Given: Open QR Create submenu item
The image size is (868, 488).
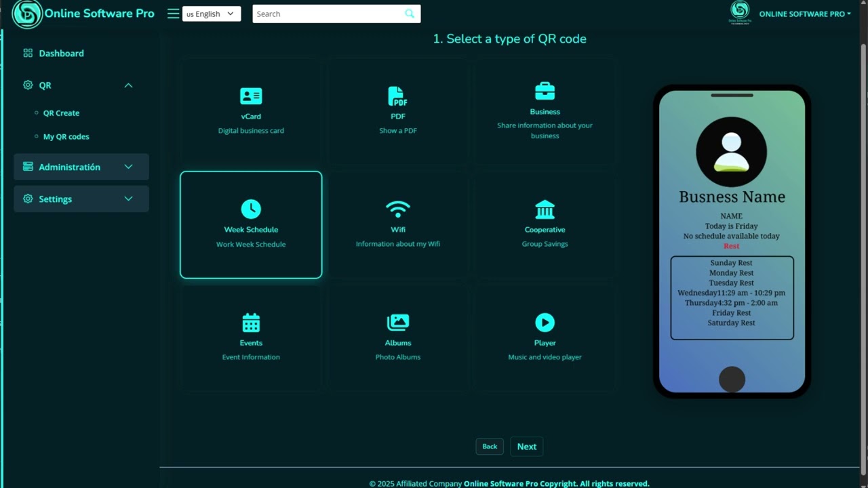Looking at the screenshot, I should [x=61, y=113].
